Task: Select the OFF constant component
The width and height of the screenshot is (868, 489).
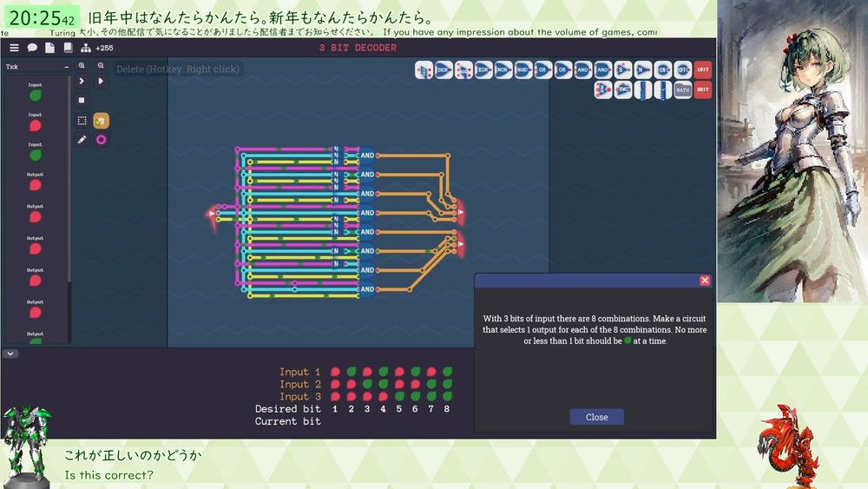Action: (682, 69)
